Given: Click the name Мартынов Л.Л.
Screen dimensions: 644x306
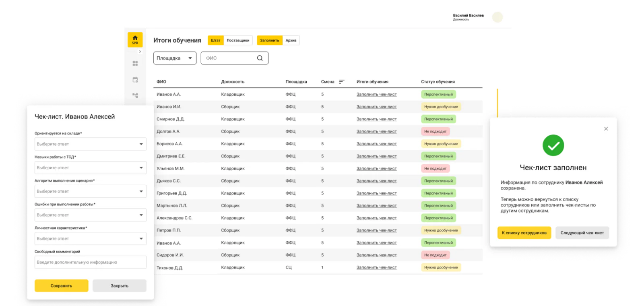Looking at the screenshot, I should pyautogui.click(x=172, y=206).
